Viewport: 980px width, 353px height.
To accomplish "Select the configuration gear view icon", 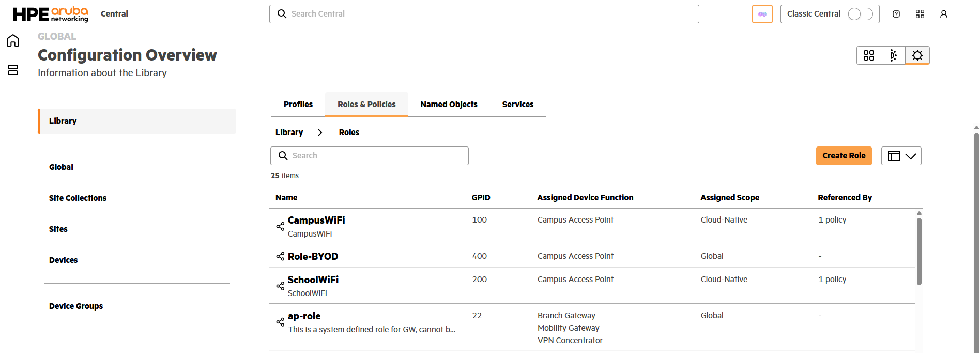I will pos(917,55).
